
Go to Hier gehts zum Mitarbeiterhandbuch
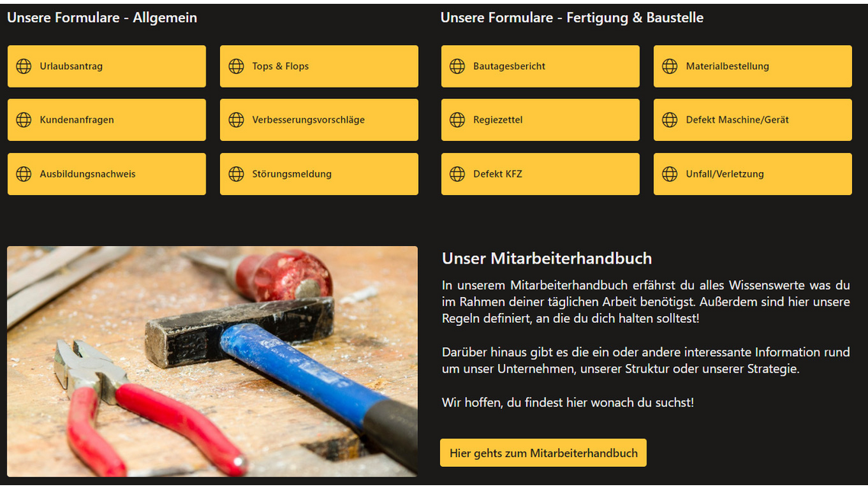tap(543, 453)
